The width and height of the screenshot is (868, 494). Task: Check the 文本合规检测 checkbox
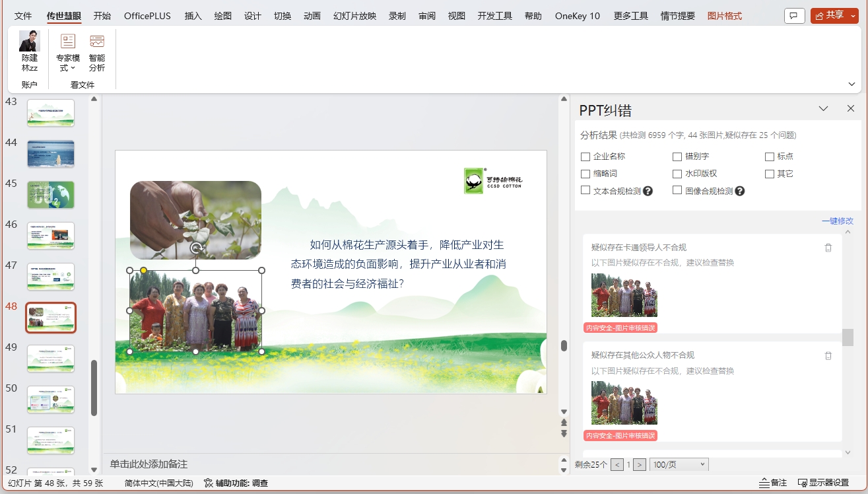pyautogui.click(x=585, y=190)
